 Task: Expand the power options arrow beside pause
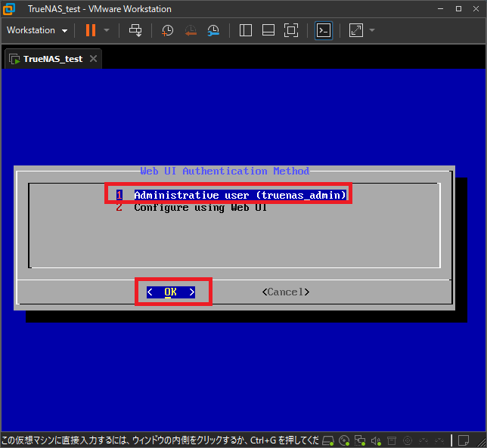[107, 30]
